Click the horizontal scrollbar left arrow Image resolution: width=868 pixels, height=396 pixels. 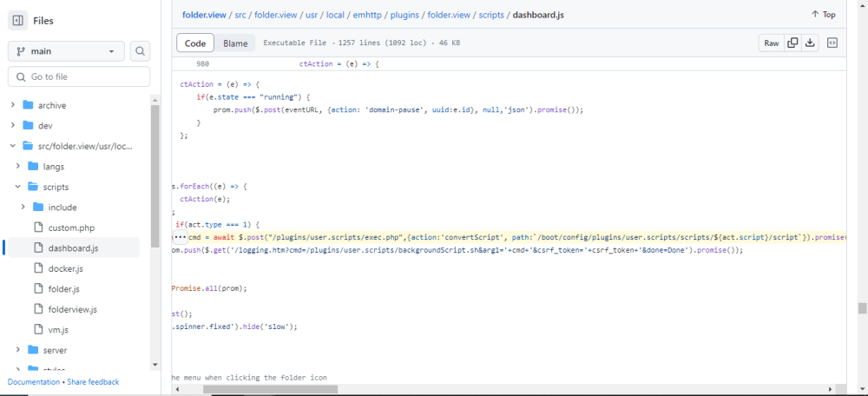click(x=178, y=389)
